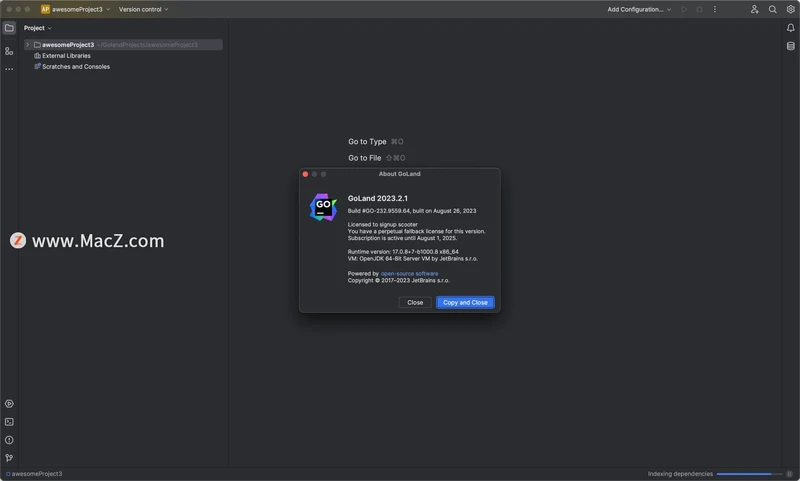
Task: Expand the awesomeProject3 tree node arrow
Action: point(28,45)
